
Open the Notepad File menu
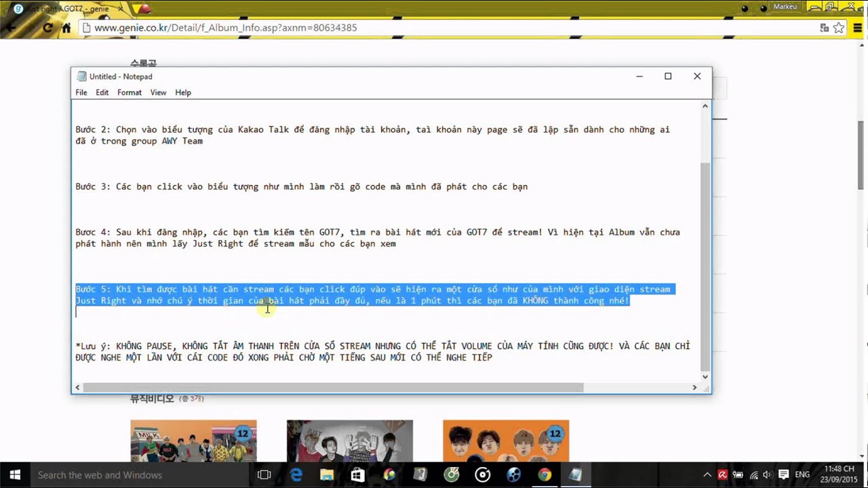point(81,92)
